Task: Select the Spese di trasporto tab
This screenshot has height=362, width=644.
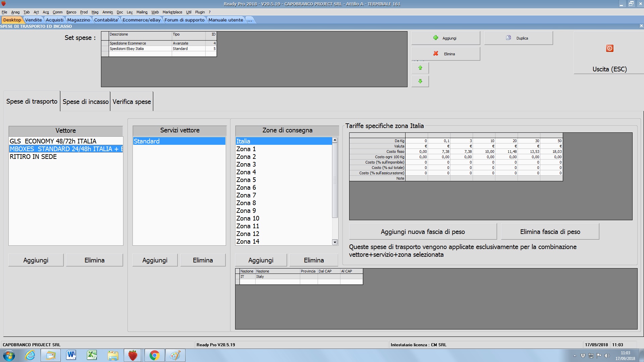Action: 32,101
